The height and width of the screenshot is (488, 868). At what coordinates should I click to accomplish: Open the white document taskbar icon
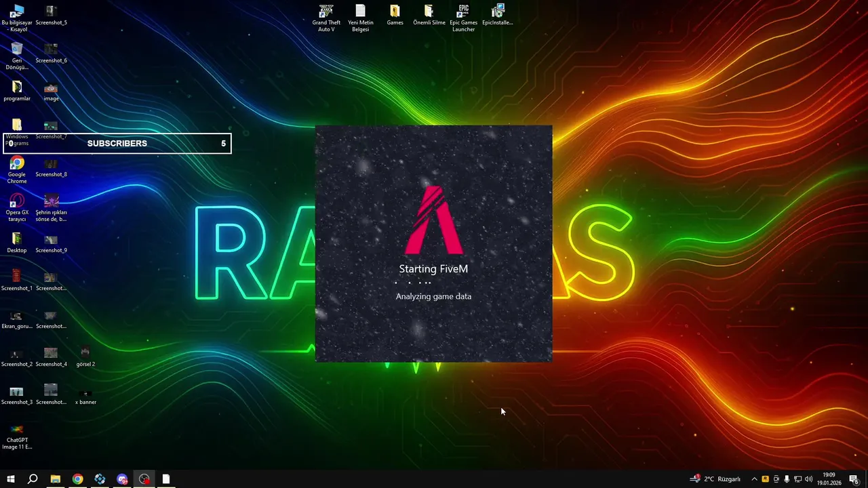point(166,479)
